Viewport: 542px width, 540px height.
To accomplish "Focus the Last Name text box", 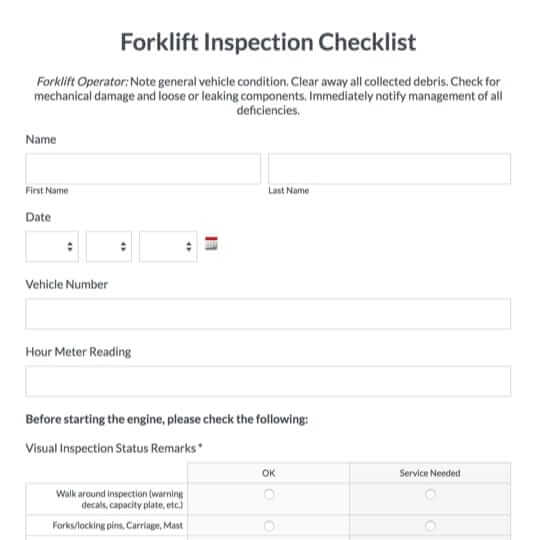I will tap(390, 169).
